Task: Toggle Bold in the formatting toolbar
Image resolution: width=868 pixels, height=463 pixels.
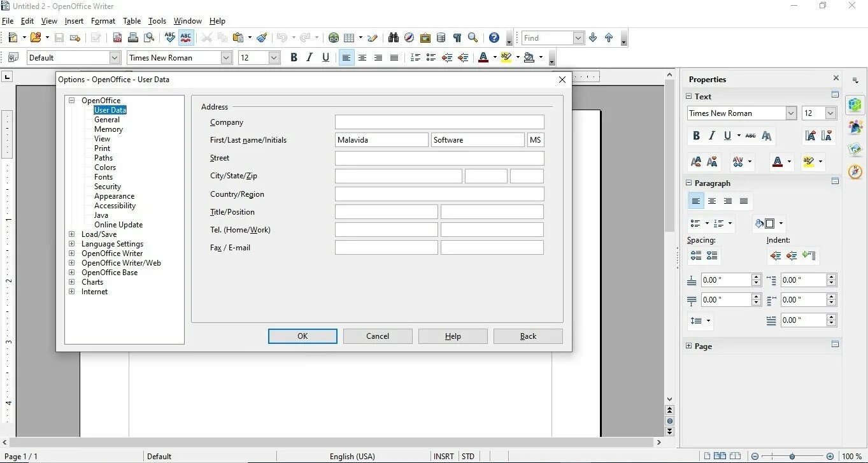Action: (x=294, y=57)
